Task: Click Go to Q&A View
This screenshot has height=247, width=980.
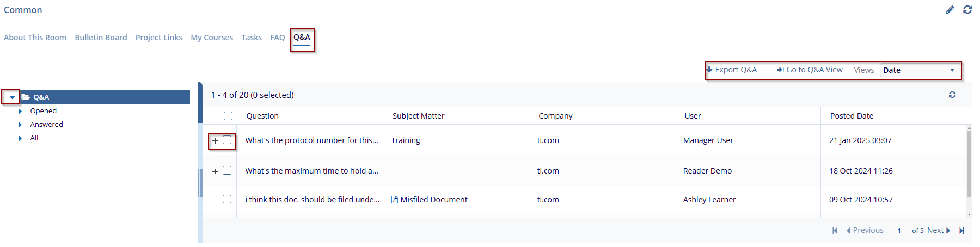Action: 810,70
